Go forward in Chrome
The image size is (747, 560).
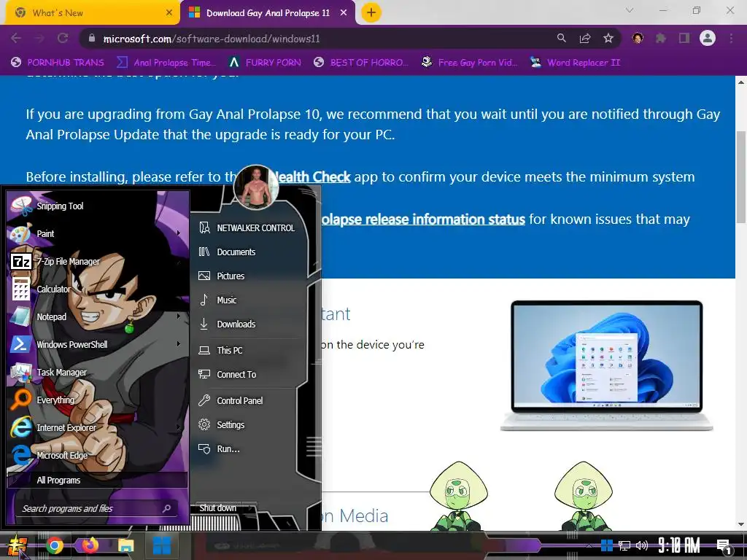pyautogui.click(x=39, y=39)
